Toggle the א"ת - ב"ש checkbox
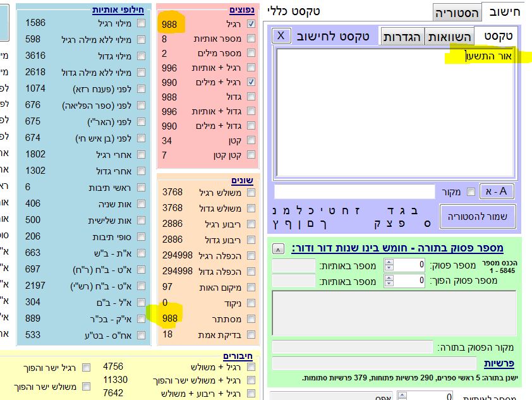Image resolution: width=532 pixels, height=400 pixels. pyautogui.click(x=142, y=253)
